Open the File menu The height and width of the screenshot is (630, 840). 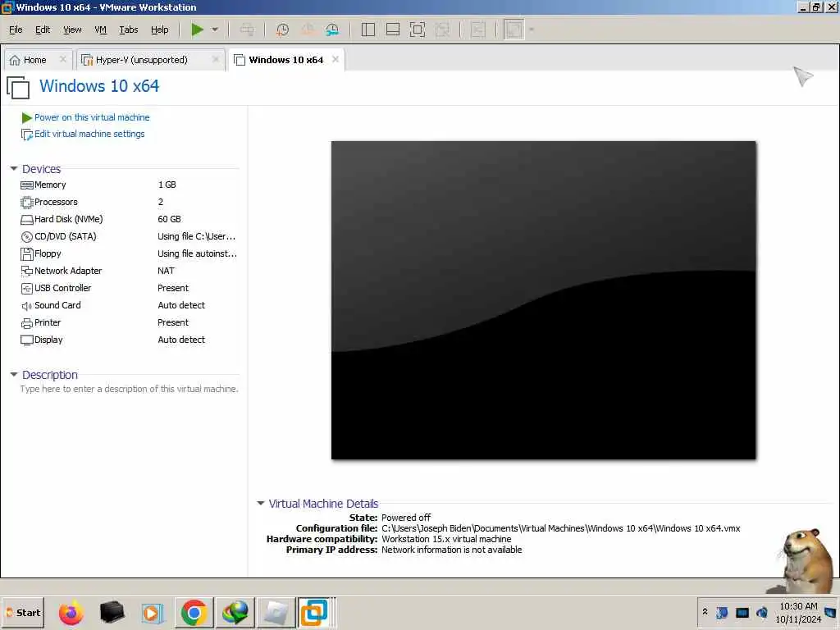coord(16,30)
